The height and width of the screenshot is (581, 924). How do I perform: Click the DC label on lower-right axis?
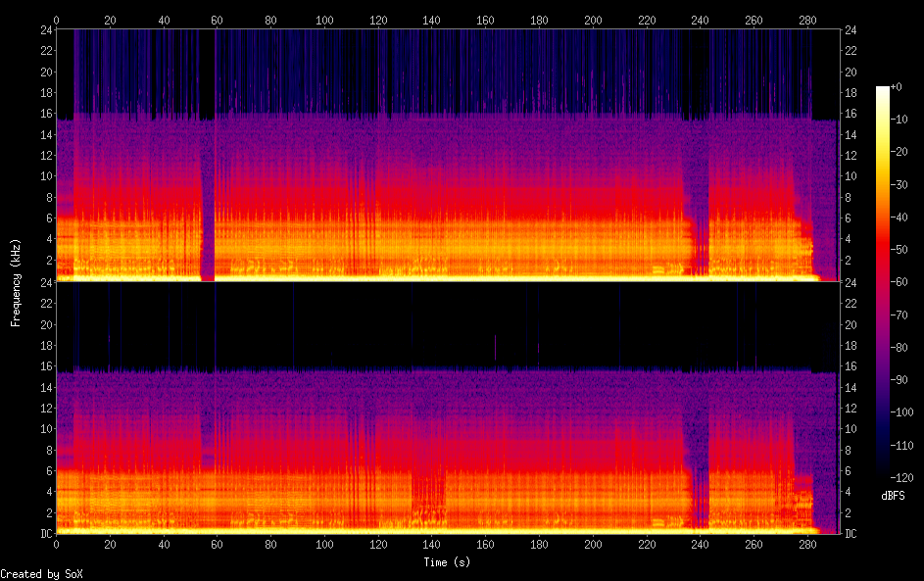(851, 534)
